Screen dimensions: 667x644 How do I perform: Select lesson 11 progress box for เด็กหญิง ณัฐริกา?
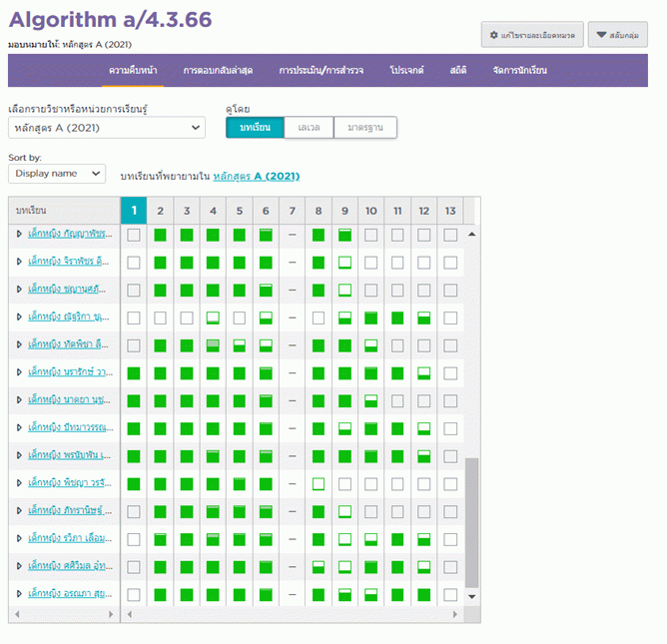coord(397,318)
